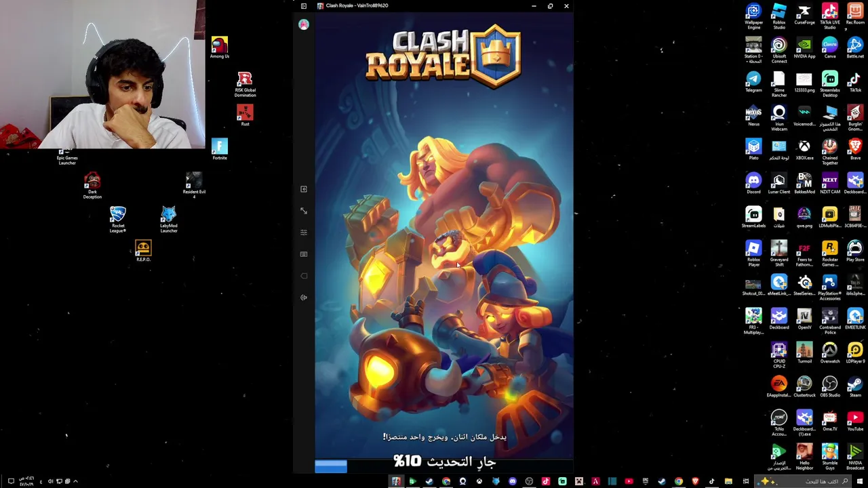
Task: Select the Hello Neighbor desktop icon
Action: pyautogui.click(x=804, y=457)
